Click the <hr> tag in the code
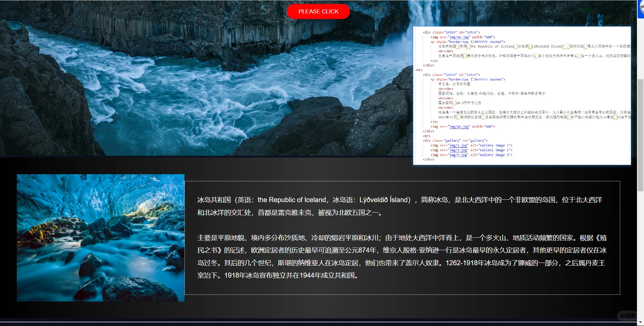This screenshot has height=326, width=644. tap(419, 70)
